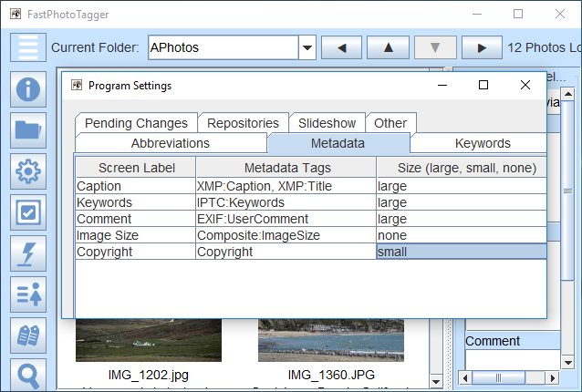The width and height of the screenshot is (582, 392).
Task: Click IMG_1202.jpg file name
Action: [x=149, y=375]
